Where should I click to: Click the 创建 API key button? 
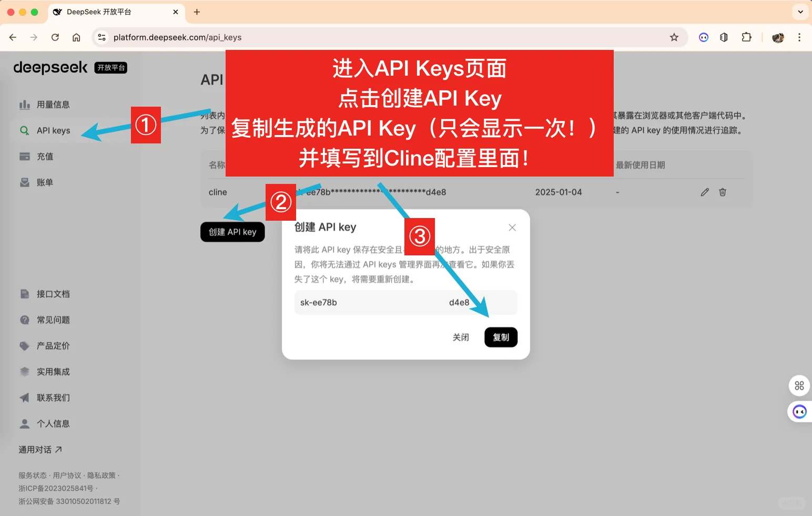tap(232, 232)
